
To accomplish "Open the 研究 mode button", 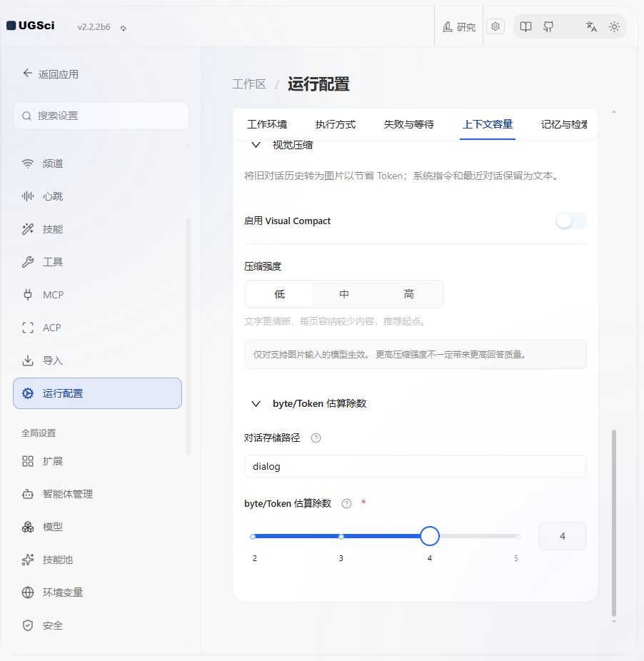I will tap(459, 27).
